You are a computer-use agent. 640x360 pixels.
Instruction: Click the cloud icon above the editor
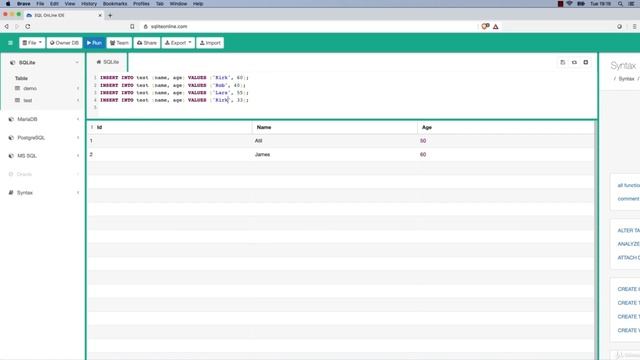[x=574, y=62]
